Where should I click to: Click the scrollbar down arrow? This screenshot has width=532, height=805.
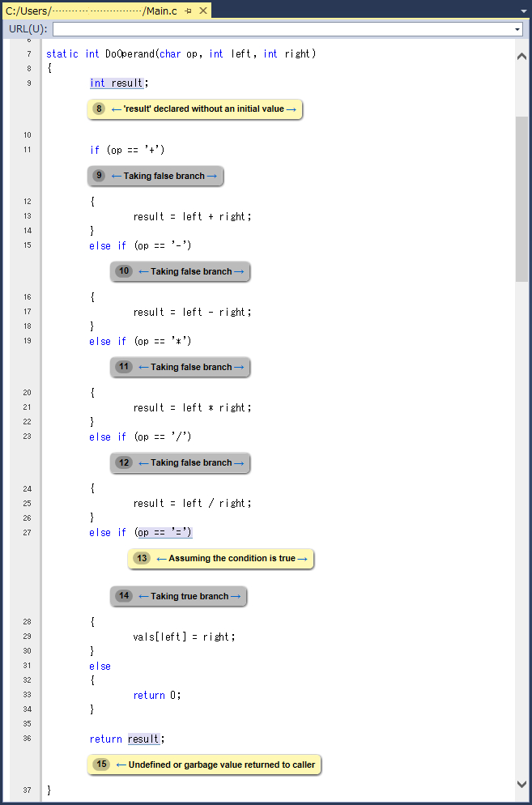[x=521, y=783]
